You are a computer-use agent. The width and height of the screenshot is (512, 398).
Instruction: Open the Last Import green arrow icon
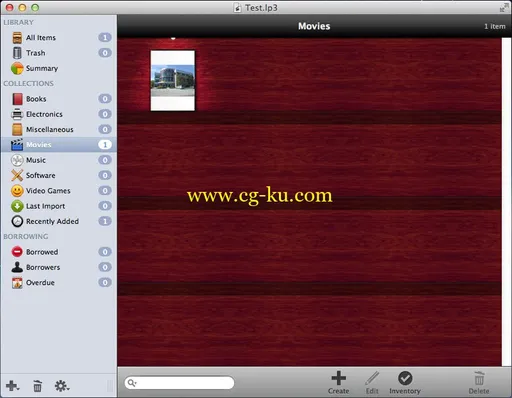pos(17,206)
